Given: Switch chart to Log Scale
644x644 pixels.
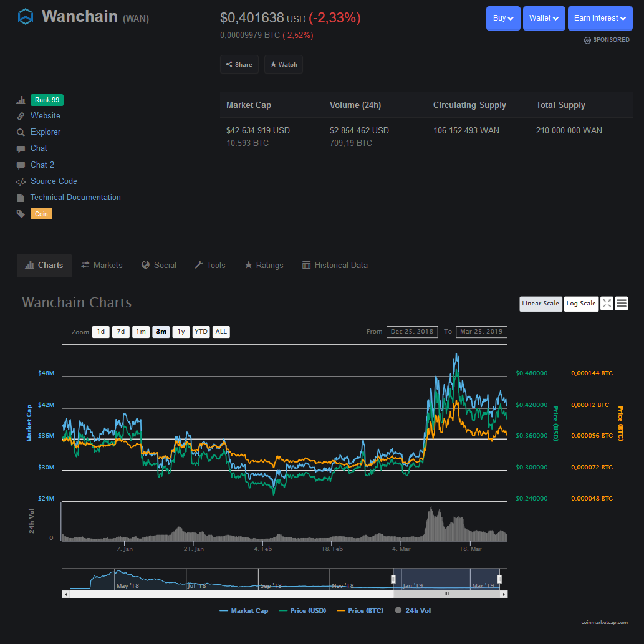Looking at the screenshot, I should (581, 304).
